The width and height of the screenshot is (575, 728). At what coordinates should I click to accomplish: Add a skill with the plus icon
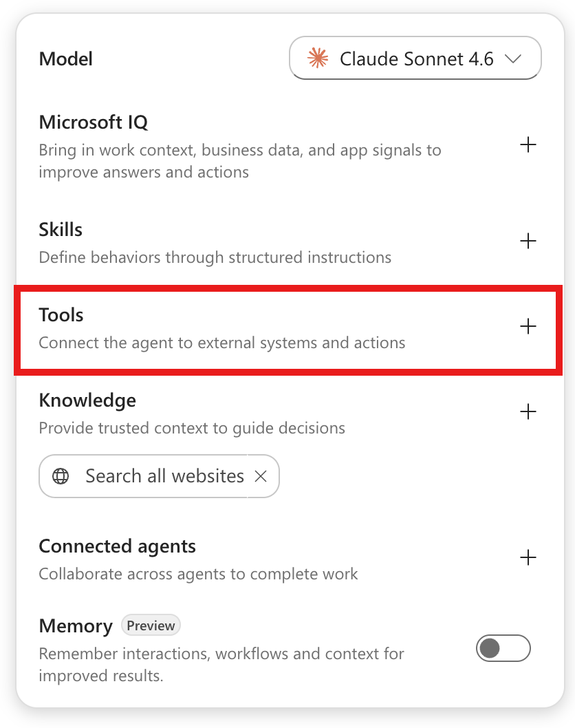click(x=528, y=241)
